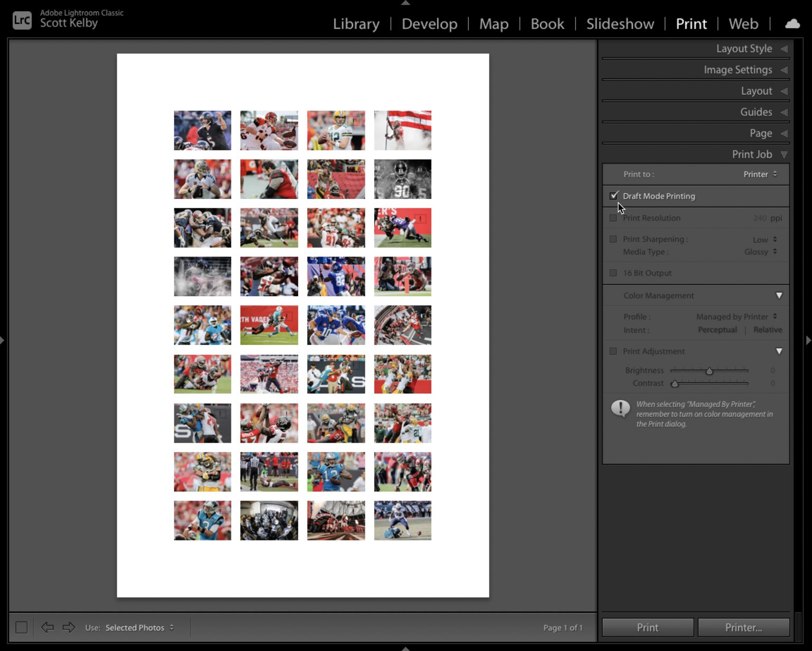Image resolution: width=812 pixels, height=651 pixels.
Task: Click the Lightroom Classic logo icon
Action: coord(22,20)
